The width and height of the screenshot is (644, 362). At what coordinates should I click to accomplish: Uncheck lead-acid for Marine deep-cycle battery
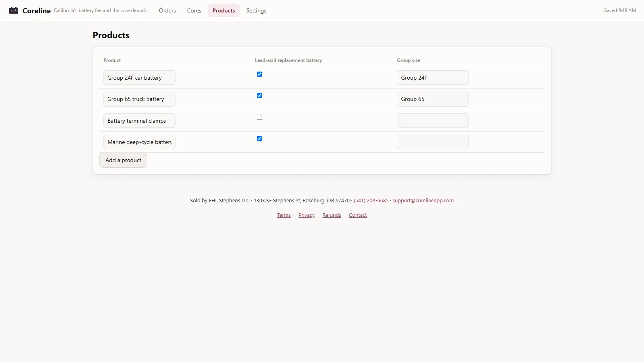click(x=259, y=139)
